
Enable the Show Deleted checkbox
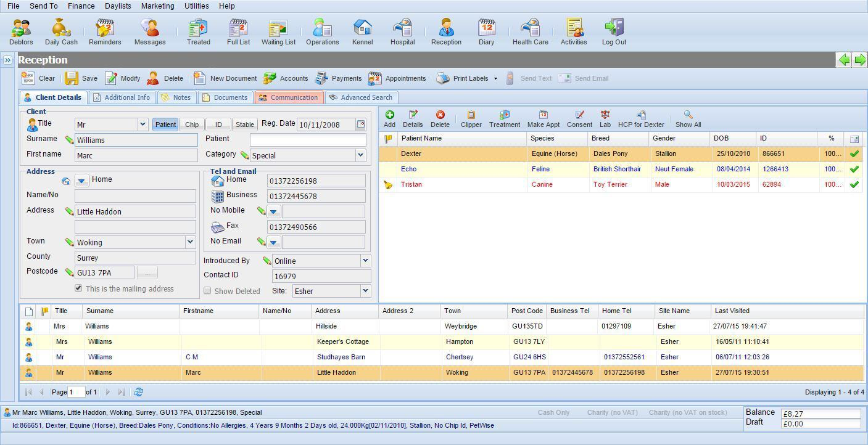(x=207, y=291)
